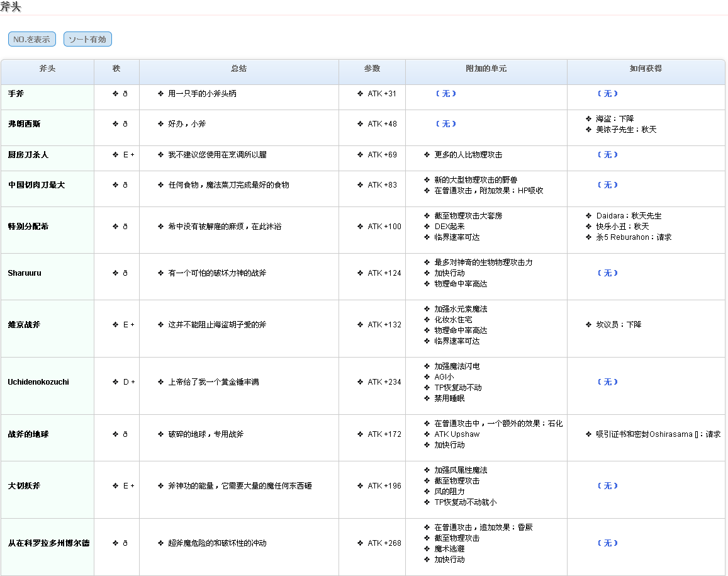The image size is (728, 576).
Task: Select the 参数 column header
Action: pos(372,69)
